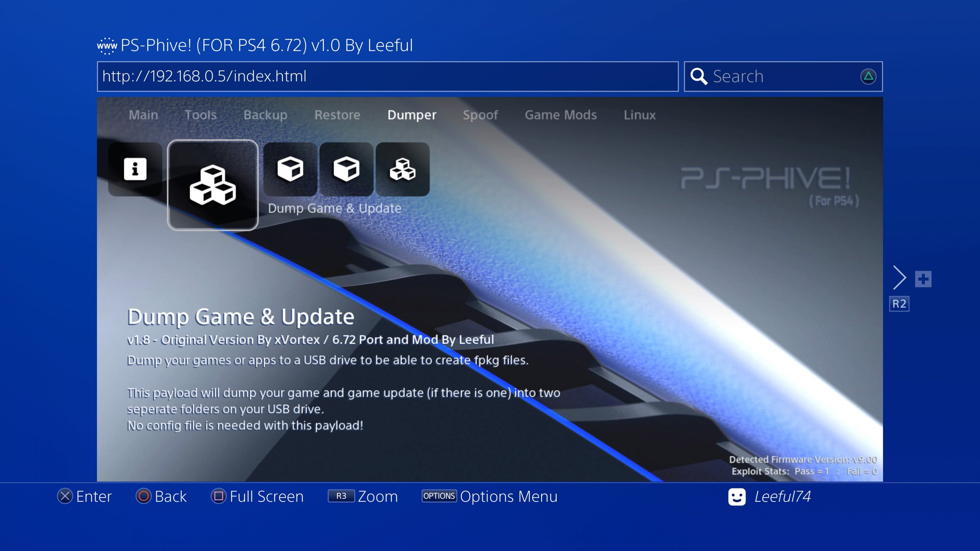The height and width of the screenshot is (551, 980).
Task: Click the Enter label in the footer
Action: tap(94, 497)
